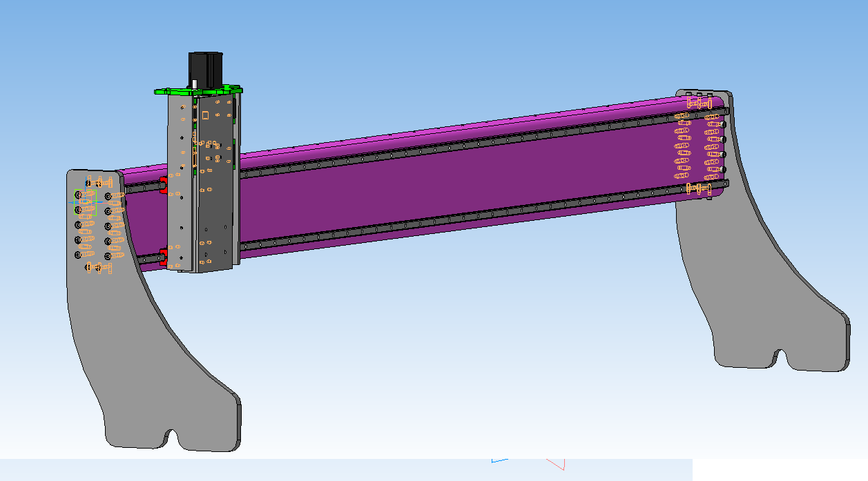The height and width of the screenshot is (481, 868).
Task: Select the green motor mounting plate
Action: 198,90
